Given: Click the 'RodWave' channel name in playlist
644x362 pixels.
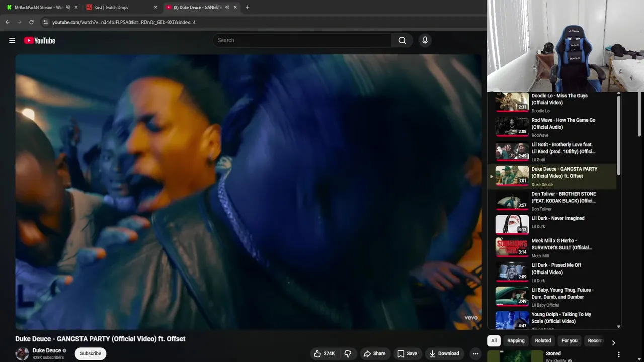Looking at the screenshot, I should pyautogui.click(x=540, y=135).
